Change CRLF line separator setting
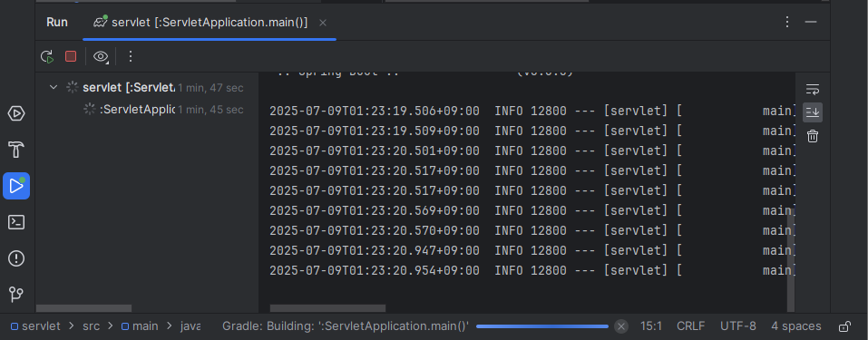Screen dimensions: 868x340 pos(691,326)
